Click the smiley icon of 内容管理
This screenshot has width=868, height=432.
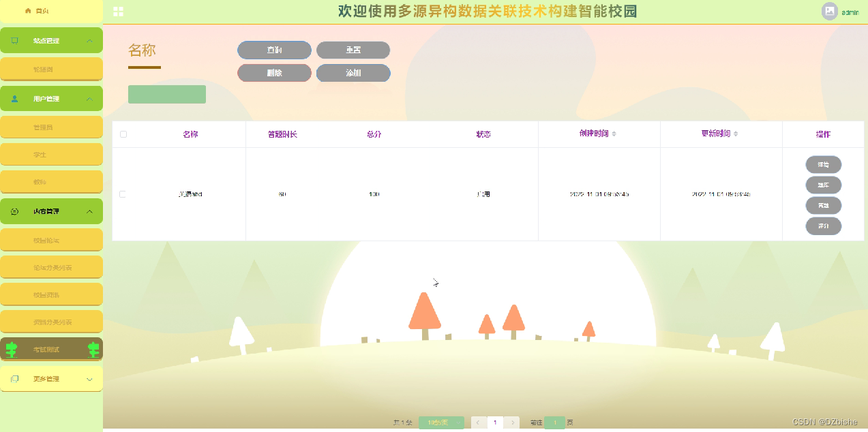(x=15, y=212)
